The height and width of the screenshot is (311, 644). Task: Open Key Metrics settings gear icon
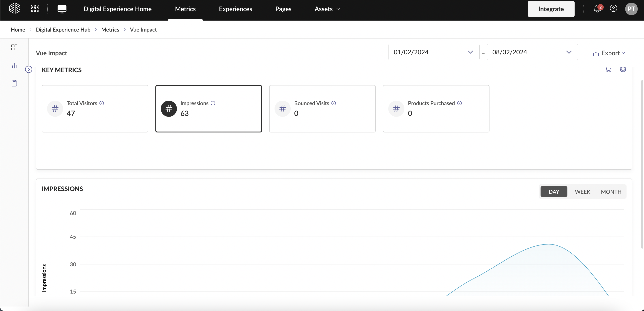tap(623, 69)
